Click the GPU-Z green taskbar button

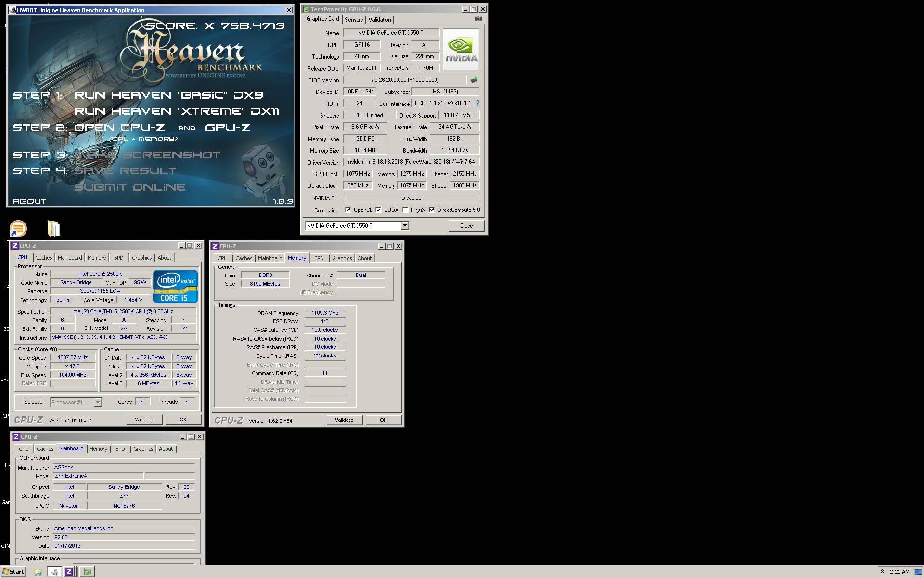click(x=87, y=572)
